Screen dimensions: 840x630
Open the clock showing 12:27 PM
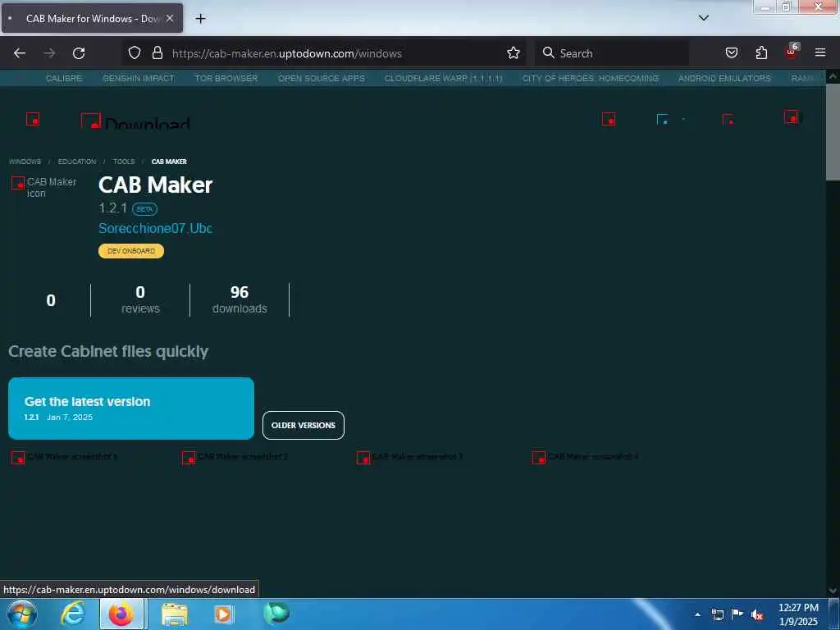pyautogui.click(x=798, y=614)
